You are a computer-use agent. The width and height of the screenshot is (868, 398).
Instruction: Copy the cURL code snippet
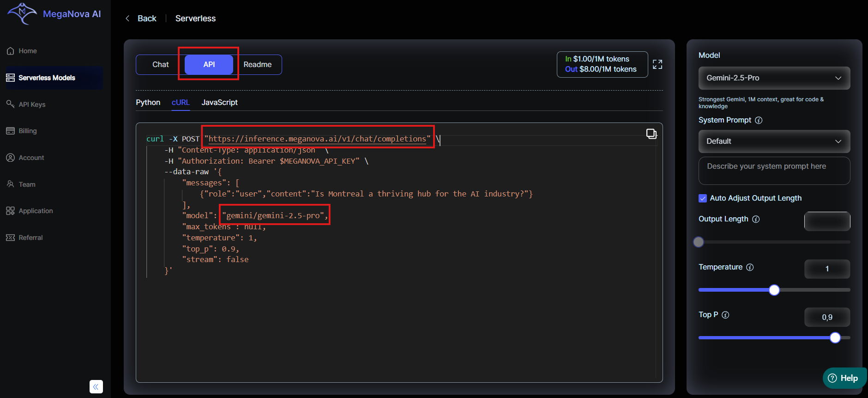coord(651,134)
